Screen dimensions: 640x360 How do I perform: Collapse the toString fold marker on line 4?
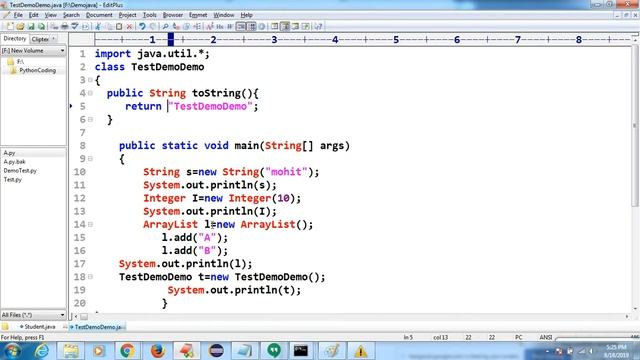coord(91,93)
